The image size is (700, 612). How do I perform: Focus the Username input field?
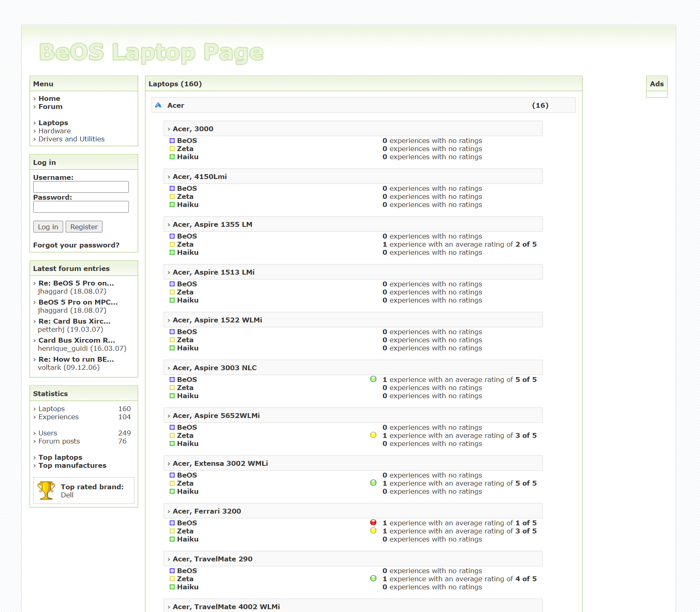(81, 187)
